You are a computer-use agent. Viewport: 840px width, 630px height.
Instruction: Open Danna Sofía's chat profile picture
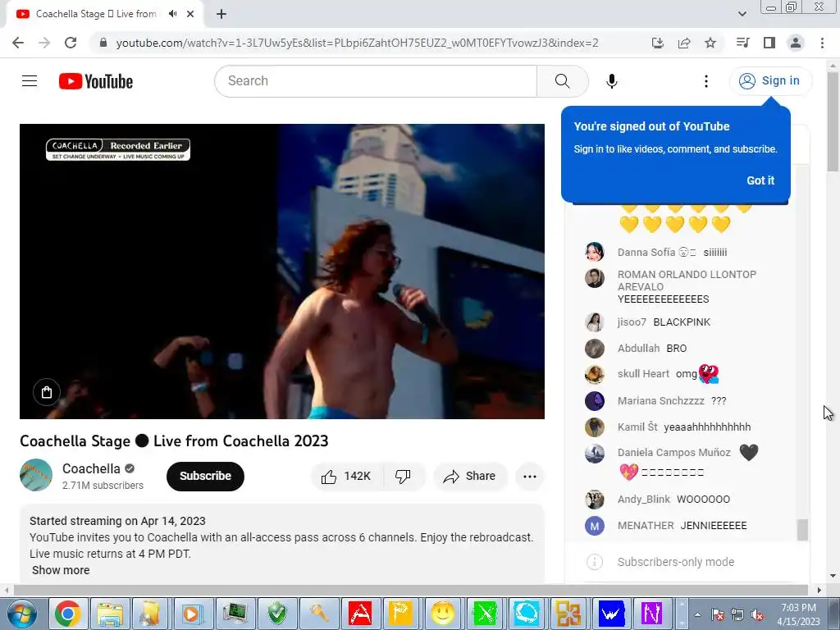[594, 252]
